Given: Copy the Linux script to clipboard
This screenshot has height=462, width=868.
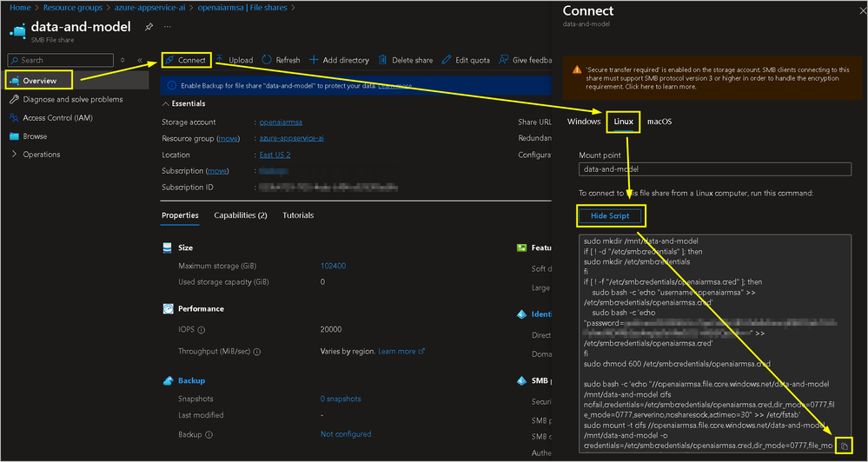Looking at the screenshot, I should pos(844,446).
